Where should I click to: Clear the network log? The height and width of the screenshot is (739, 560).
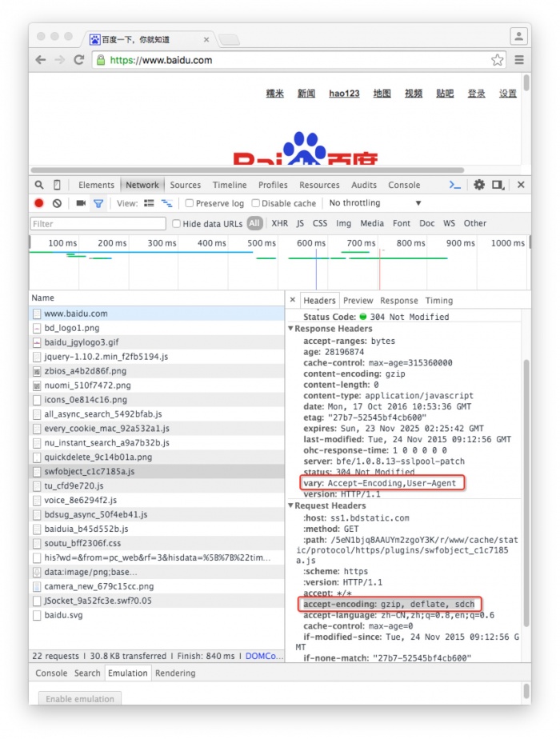click(x=57, y=203)
